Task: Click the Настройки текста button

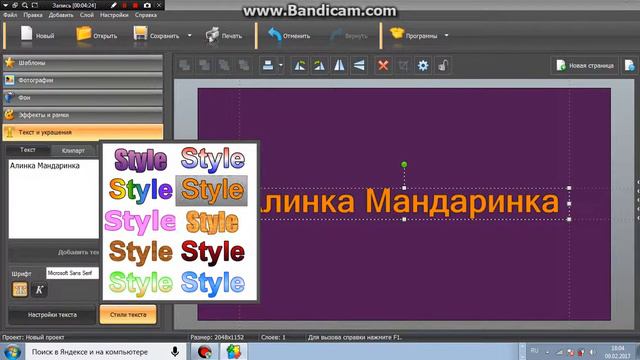Action: pos(52,315)
